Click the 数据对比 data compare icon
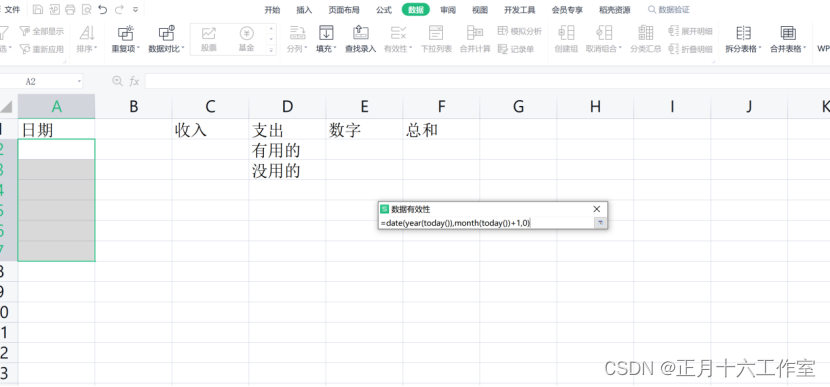 point(166,33)
